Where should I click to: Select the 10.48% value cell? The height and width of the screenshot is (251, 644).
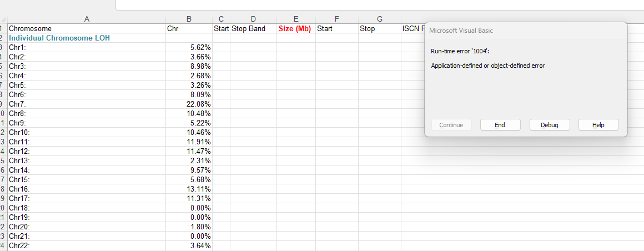[x=189, y=113]
